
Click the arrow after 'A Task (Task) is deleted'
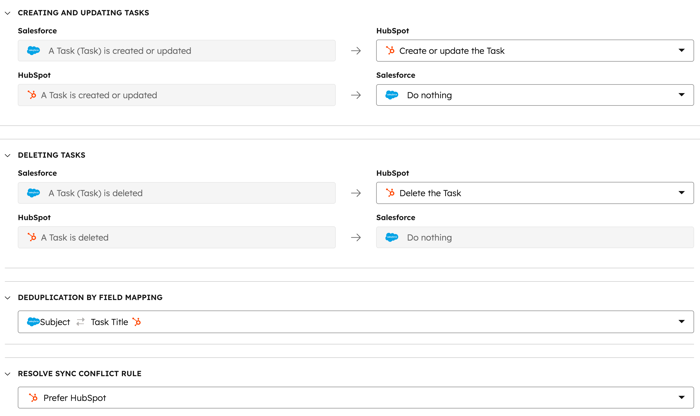point(356,193)
